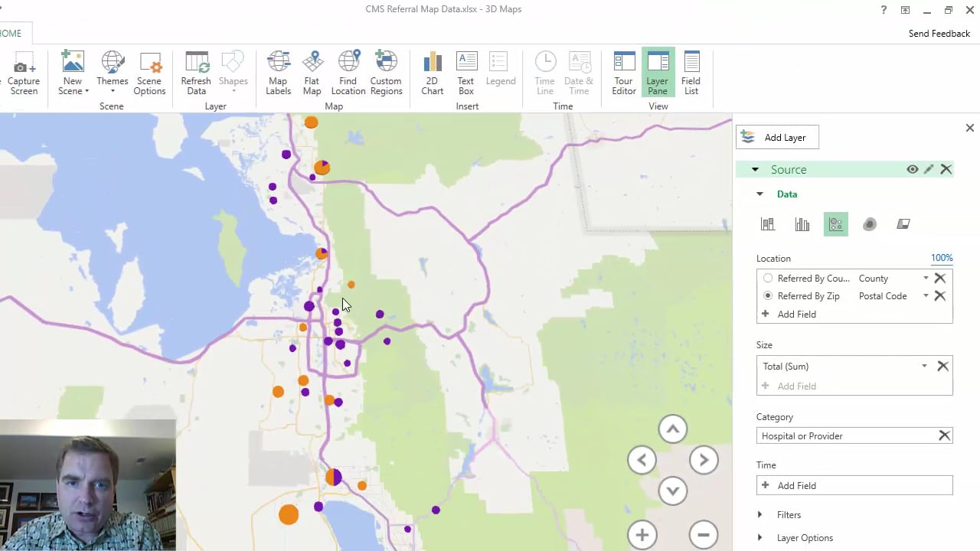Add Field under Location
The height and width of the screenshot is (551, 980).
tap(796, 314)
